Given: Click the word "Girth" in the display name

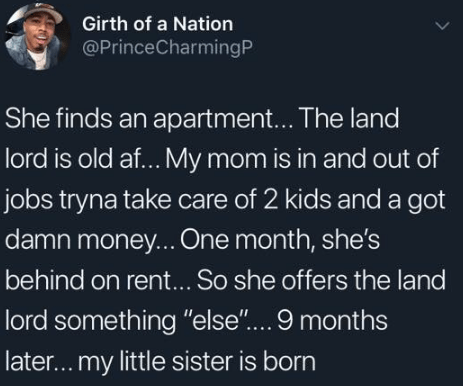Looking at the screenshot, I should point(105,24).
